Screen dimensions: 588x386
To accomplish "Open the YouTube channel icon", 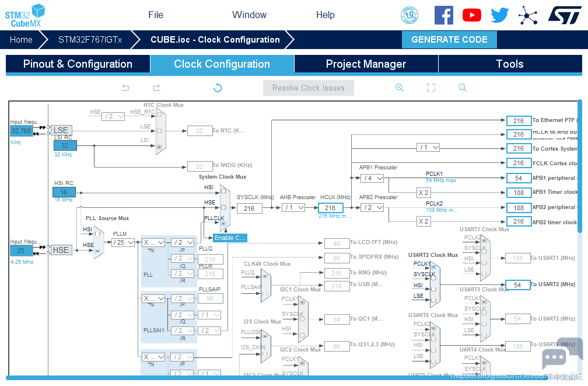I will [472, 15].
